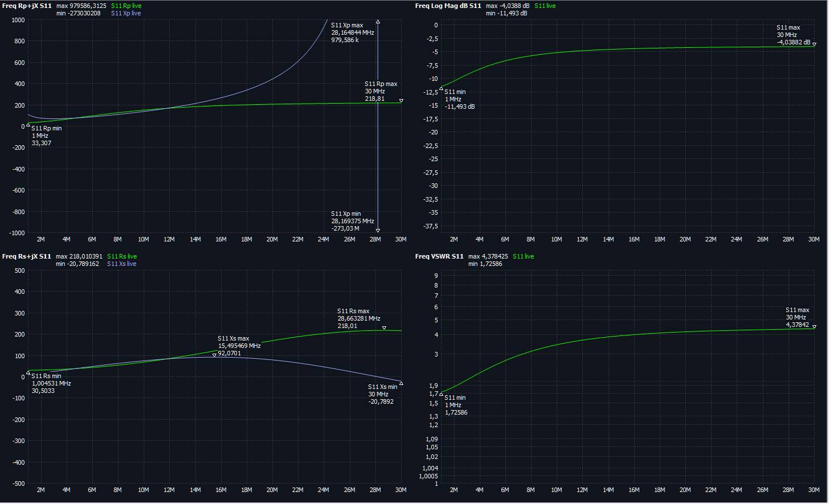Select the S11 Rp max marker at 30 MHz
Screen dimensions: 829x504
tap(401, 101)
